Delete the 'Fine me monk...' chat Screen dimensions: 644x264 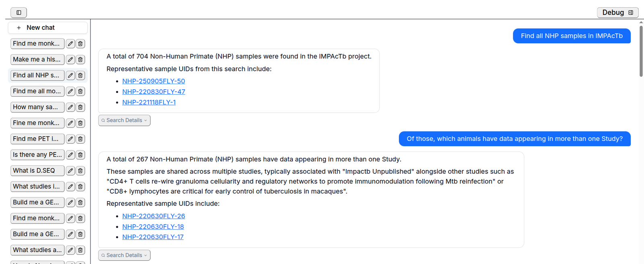point(80,123)
